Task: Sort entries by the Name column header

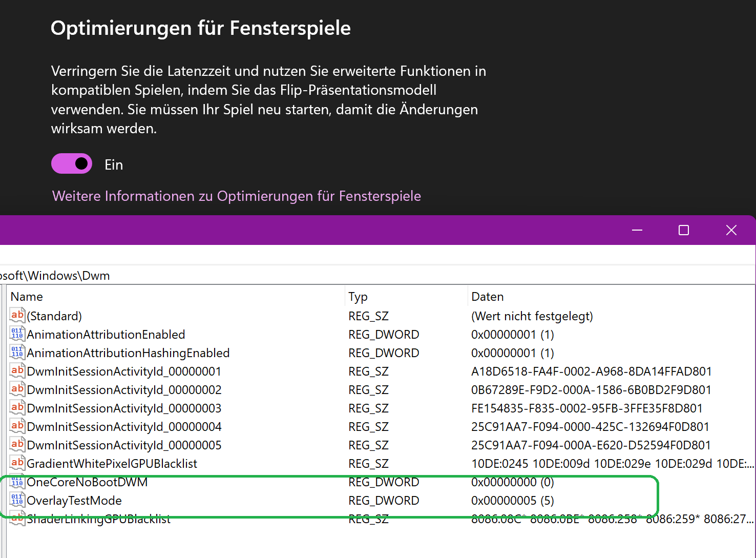Action: pos(27,296)
